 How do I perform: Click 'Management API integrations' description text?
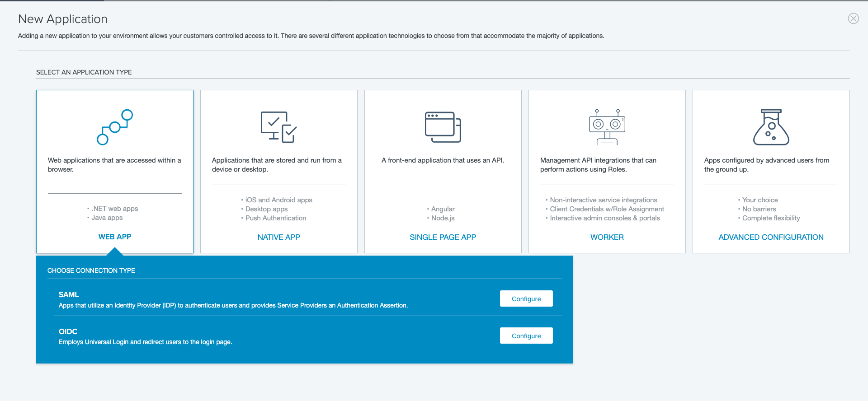[x=598, y=165]
